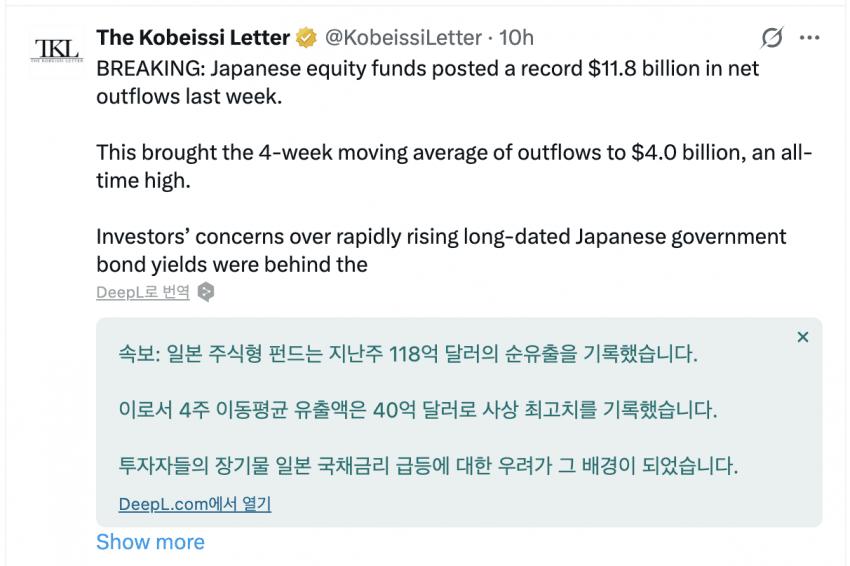Open the DeepL.com에서 열기 link

[195, 504]
